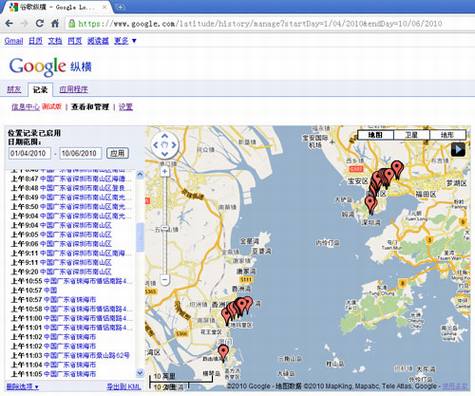Click the map zoom in plus button

coord(164,171)
